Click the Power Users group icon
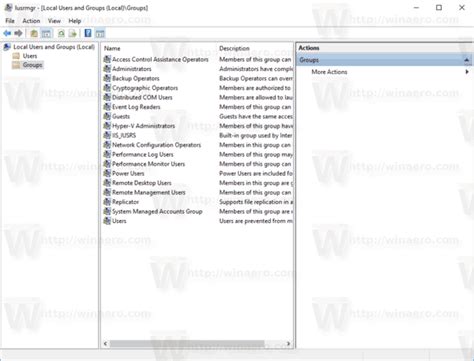Screen dimensions: 474x361 107,173
